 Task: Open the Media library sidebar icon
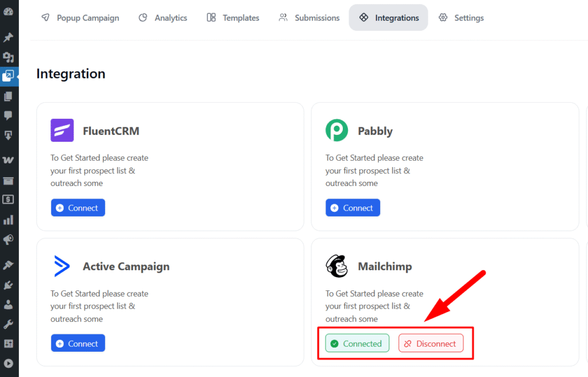9,57
